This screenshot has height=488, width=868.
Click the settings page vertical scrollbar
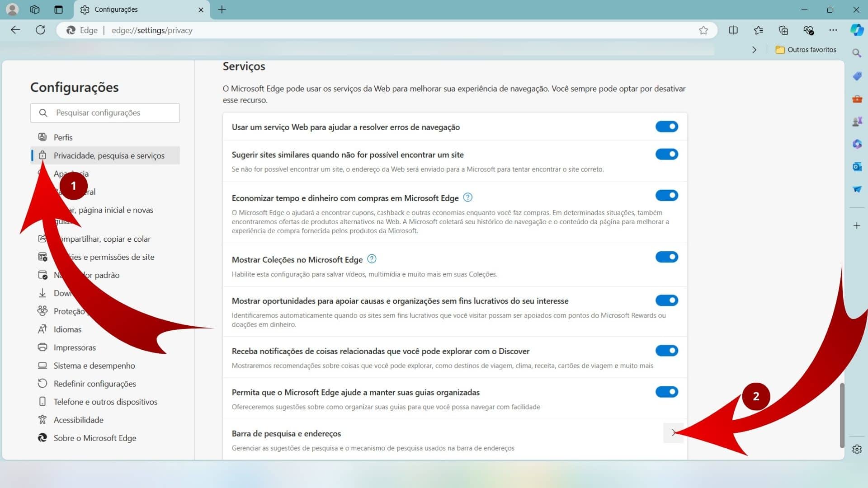(842, 415)
